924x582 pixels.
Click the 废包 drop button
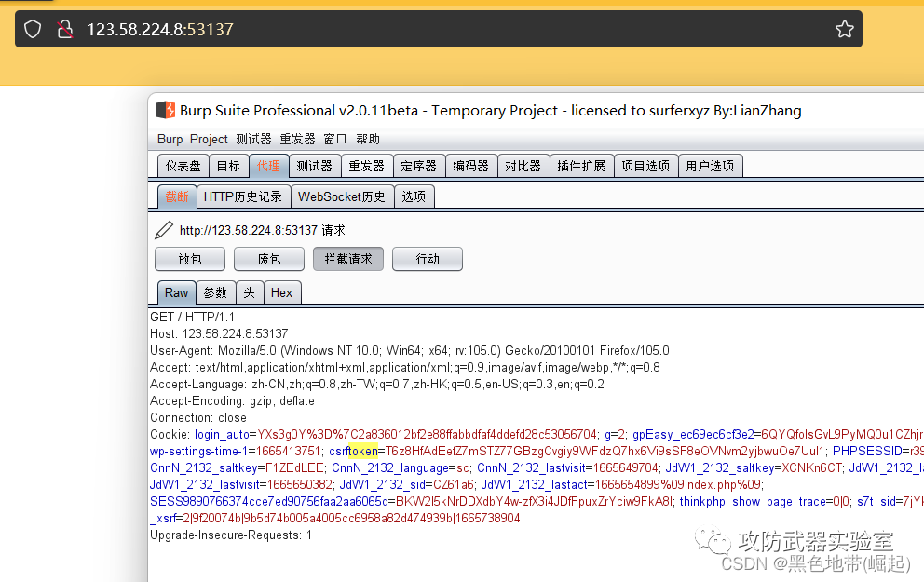268,259
